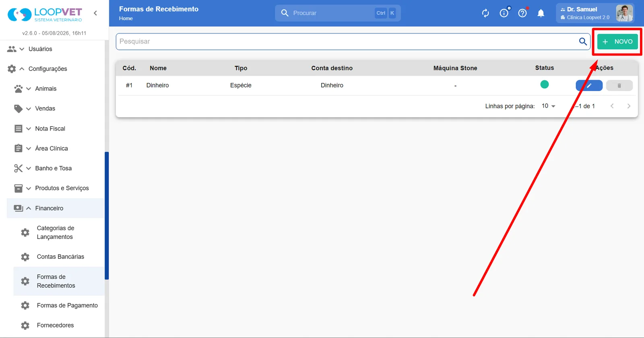Go to next page arrow

click(629, 106)
